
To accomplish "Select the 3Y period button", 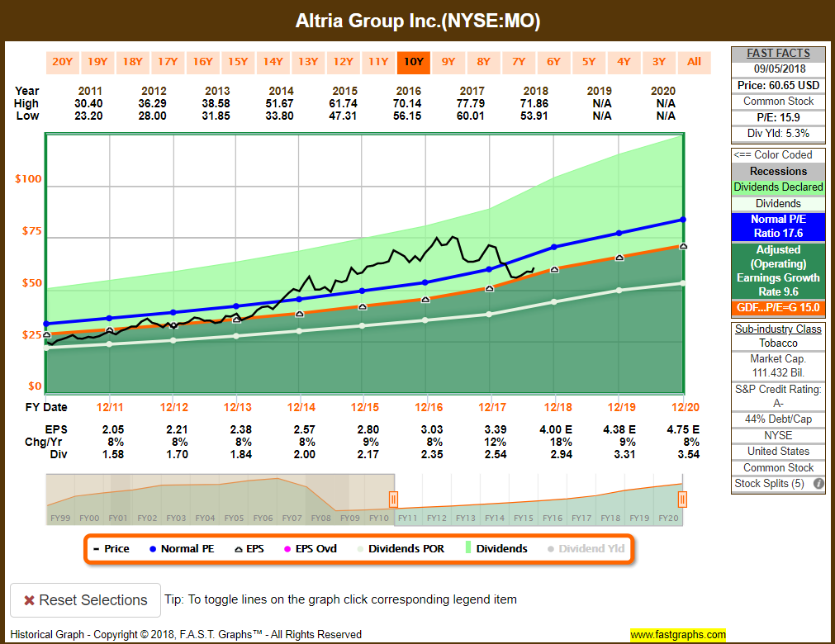I will tap(659, 62).
